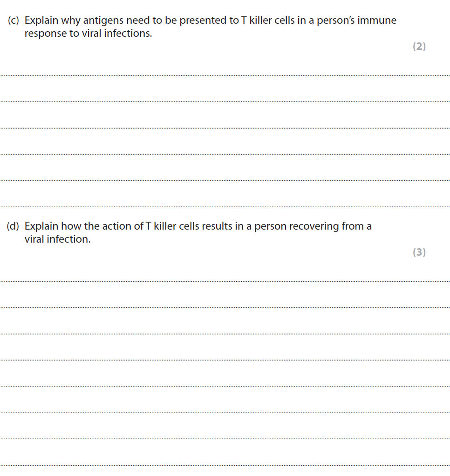450x476 pixels.
Task: Click fourth answer line under question (c)
Action: (x=225, y=154)
